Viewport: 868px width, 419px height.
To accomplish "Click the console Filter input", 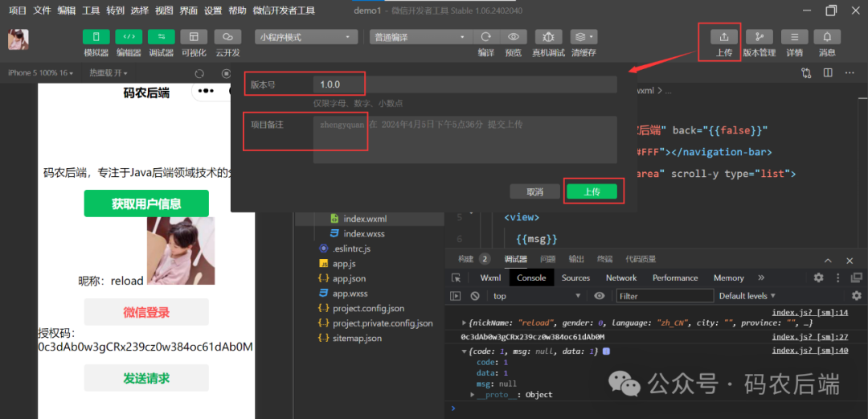I will [665, 296].
